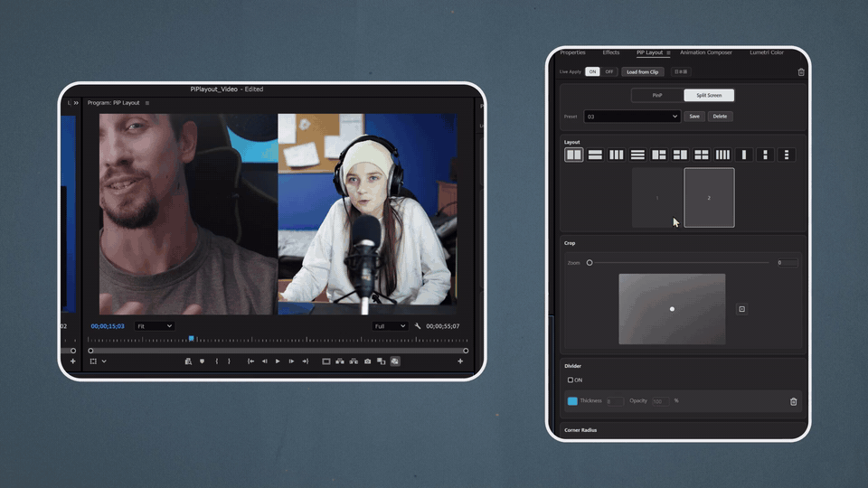Screen dimensions: 868x488
Task: Select the single center column layout icon
Action: pyautogui.click(x=744, y=155)
